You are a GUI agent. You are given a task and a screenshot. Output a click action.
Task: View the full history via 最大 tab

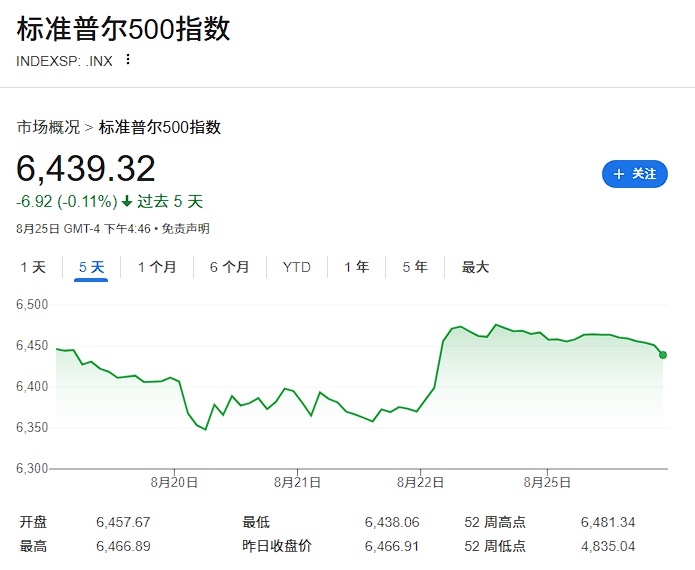(475, 267)
